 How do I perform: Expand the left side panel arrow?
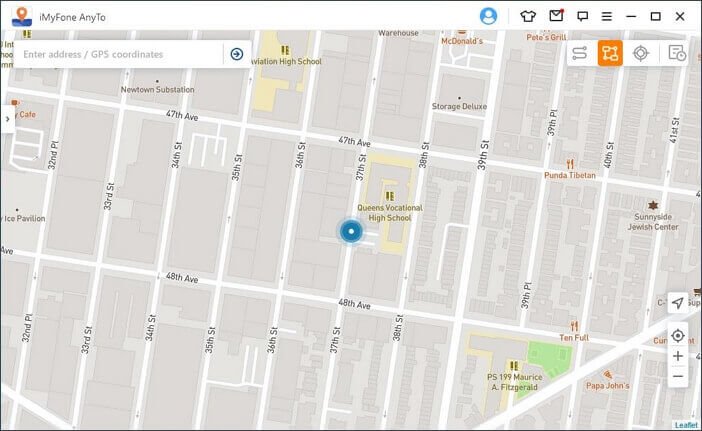pyautogui.click(x=7, y=119)
